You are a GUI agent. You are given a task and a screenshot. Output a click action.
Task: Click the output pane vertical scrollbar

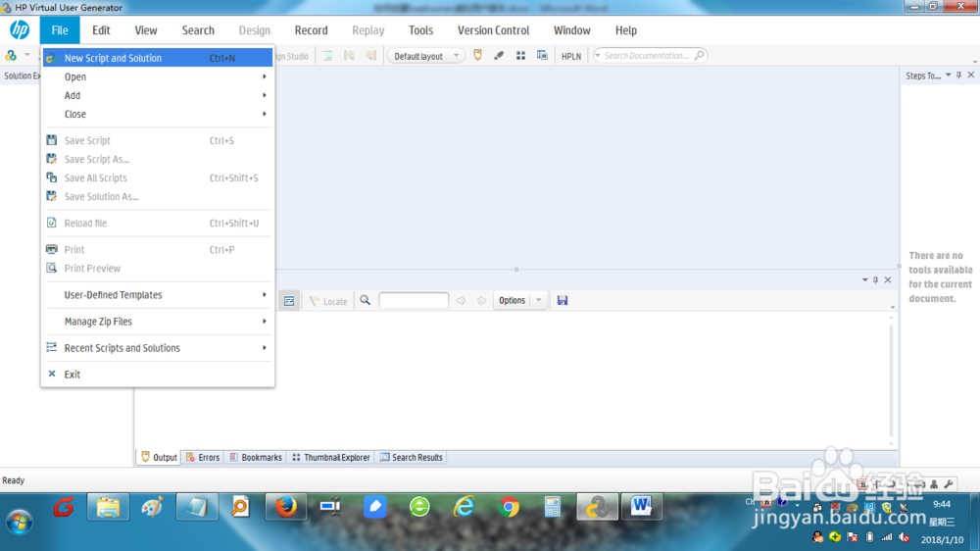[891, 379]
